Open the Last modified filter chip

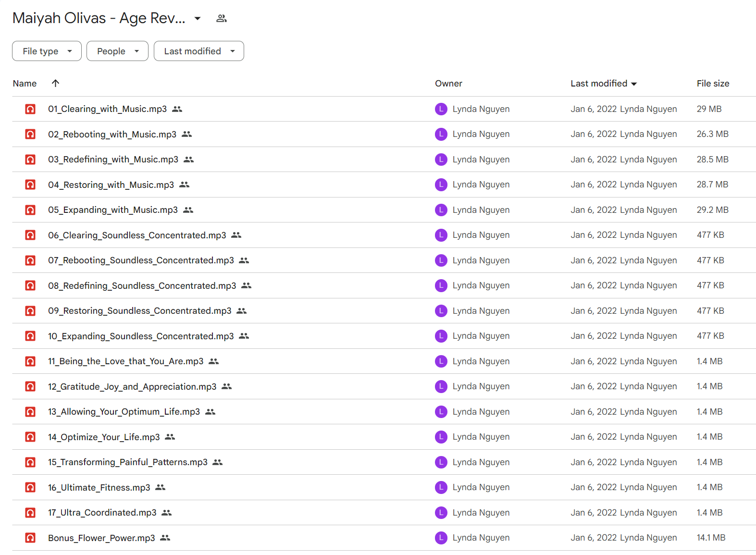(x=199, y=51)
